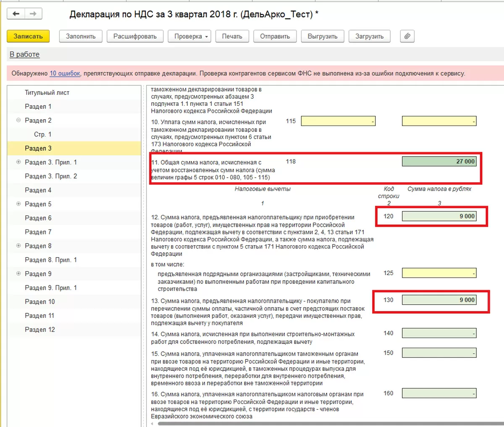Open the 'В работе' status link

point(24,54)
